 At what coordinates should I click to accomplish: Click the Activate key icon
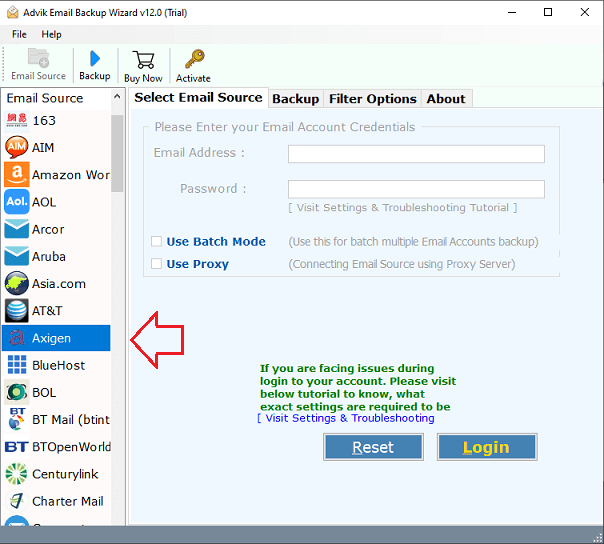[195, 59]
